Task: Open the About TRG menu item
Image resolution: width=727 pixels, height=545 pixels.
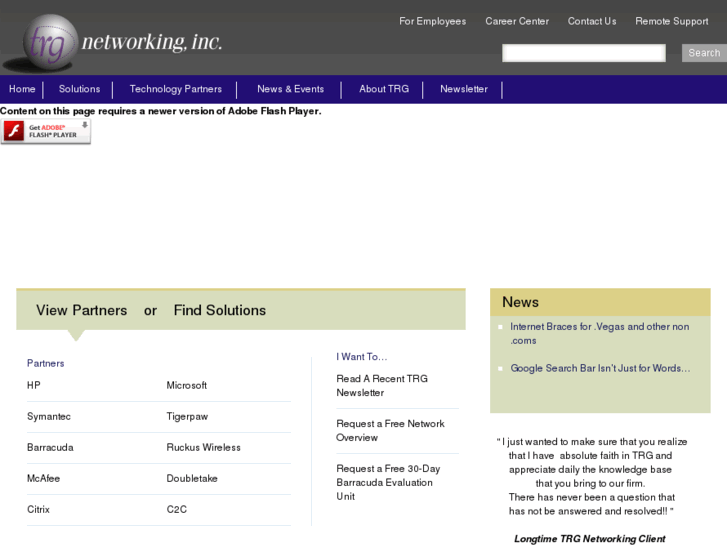Action: click(x=384, y=89)
